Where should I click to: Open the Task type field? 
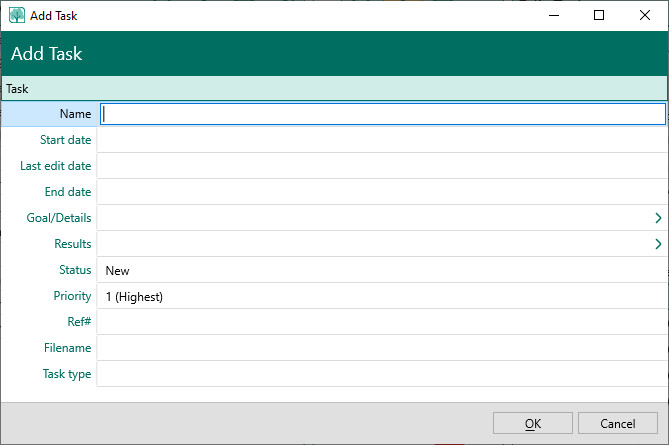coord(382,374)
